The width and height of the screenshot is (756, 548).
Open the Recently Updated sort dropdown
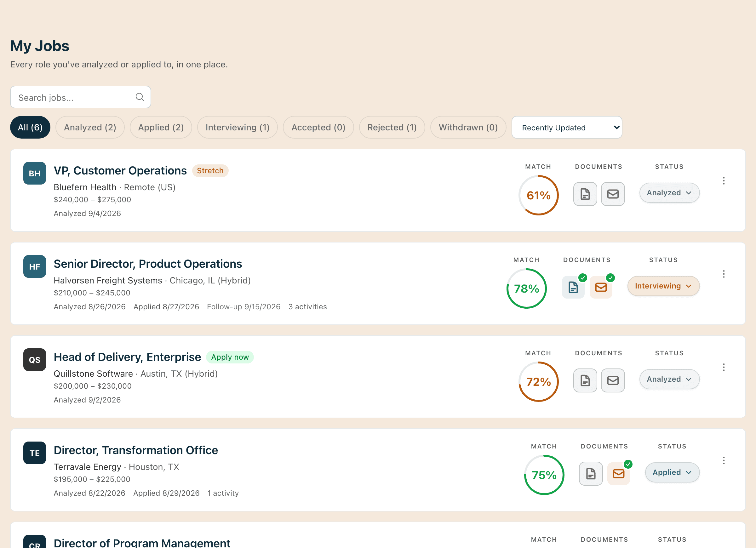567,127
